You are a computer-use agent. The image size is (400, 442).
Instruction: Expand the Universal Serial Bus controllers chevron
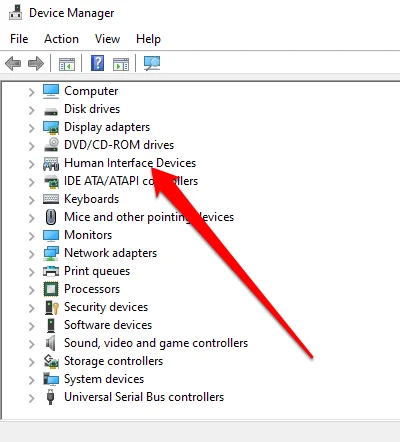click(31, 398)
